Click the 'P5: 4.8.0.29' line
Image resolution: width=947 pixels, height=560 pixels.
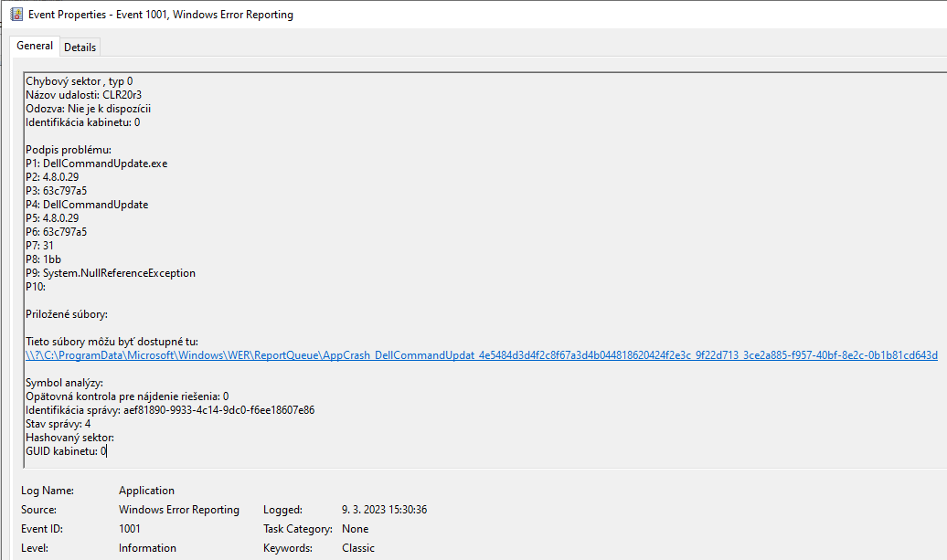[52, 218]
